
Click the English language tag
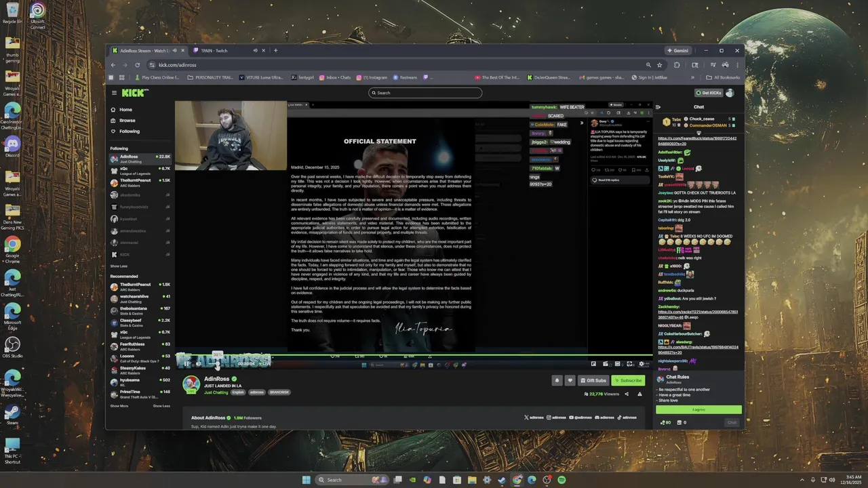pyautogui.click(x=238, y=392)
